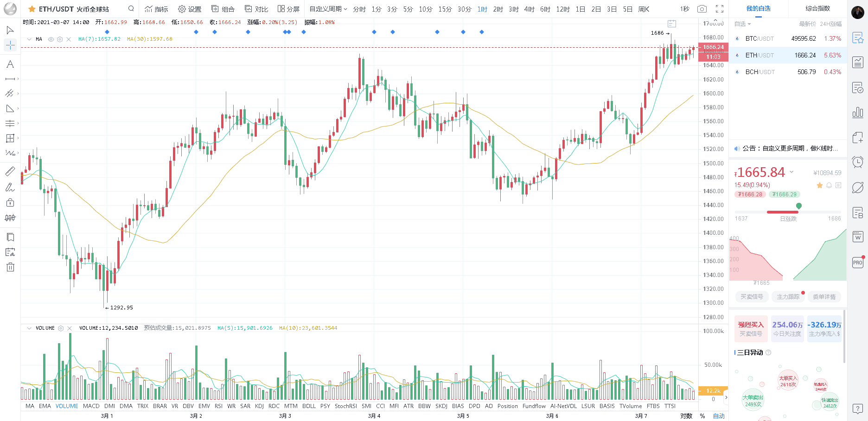Select BCH/USDT row in watchlist
Viewport: 868px width, 421px height.
[788, 72]
